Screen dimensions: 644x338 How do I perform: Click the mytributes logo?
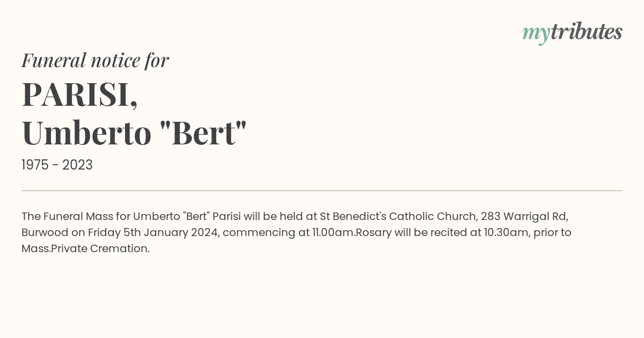pos(572,33)
